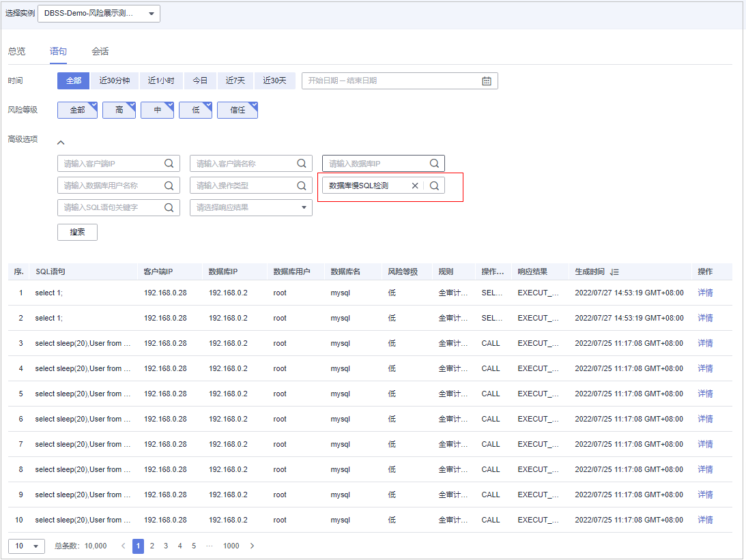This screenshot has width=746, height=560.
Task: Click the calendar icon in date range field
Action: tap(487, 80)
